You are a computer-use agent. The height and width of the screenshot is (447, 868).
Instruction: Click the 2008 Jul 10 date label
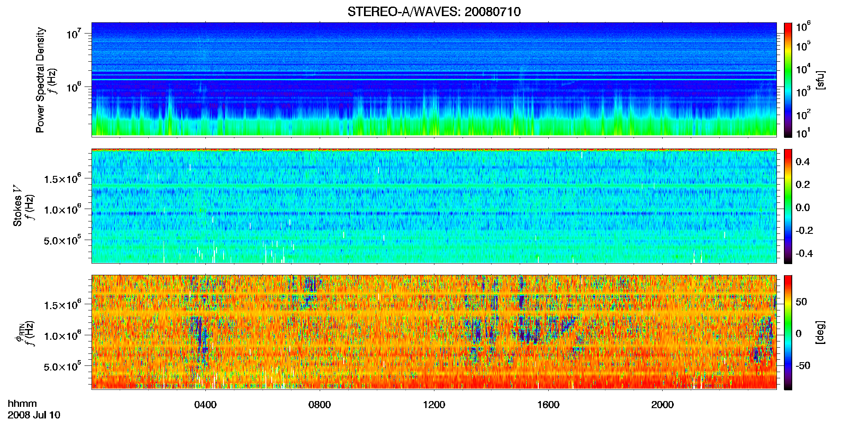(x=34, y=415)
